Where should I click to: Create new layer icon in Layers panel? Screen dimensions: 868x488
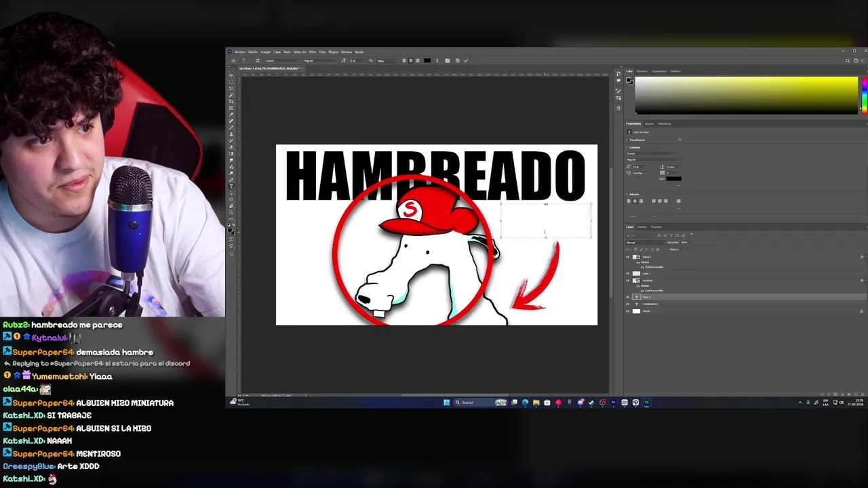pyautogui.click(x=856, y=394)
